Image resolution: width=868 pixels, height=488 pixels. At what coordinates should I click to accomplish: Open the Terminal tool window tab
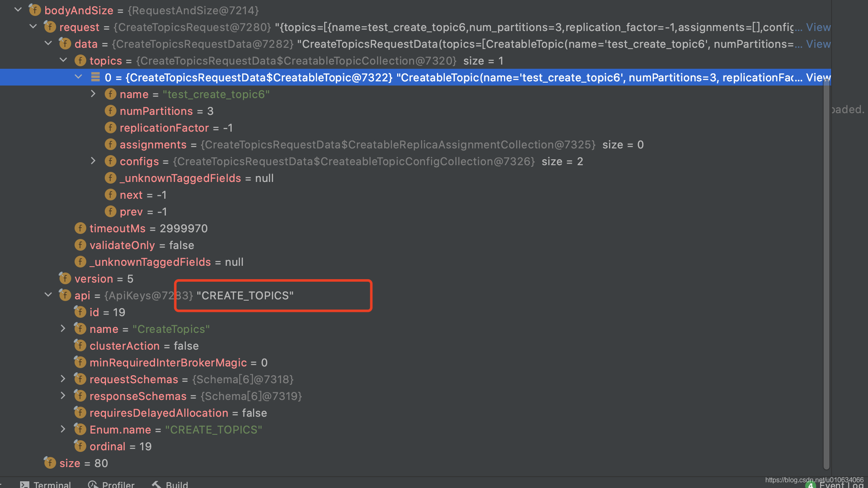click(45, 484)
